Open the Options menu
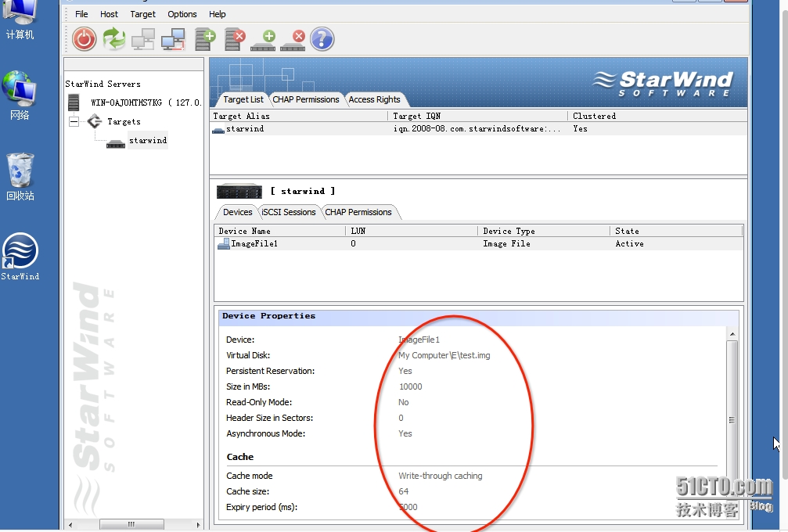 tap(182, 14)
